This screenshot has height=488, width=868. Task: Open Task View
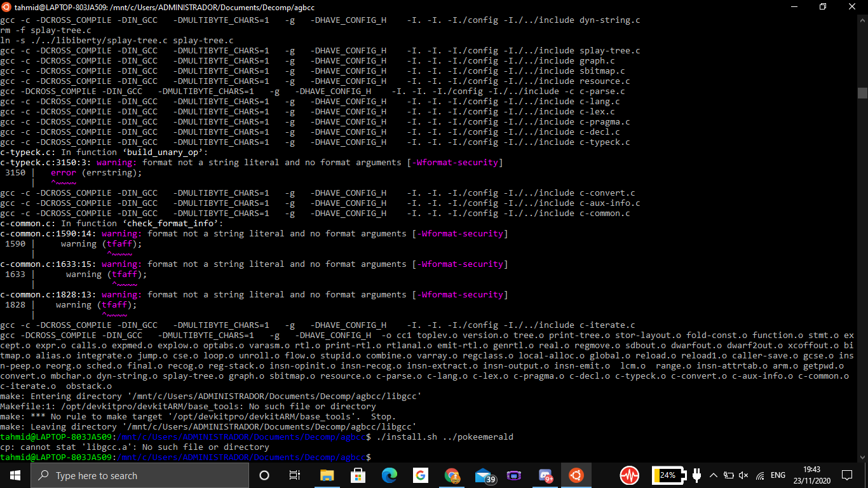(x=294, y=475)
